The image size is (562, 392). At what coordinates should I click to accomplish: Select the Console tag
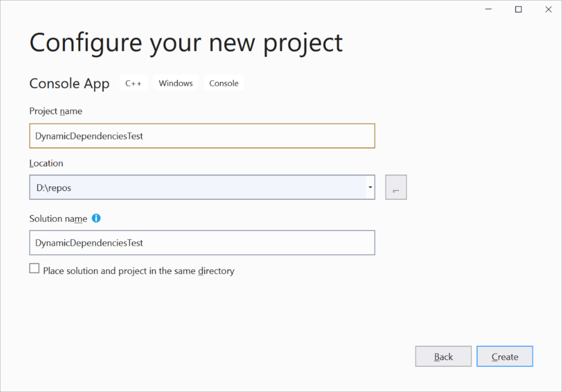pyautogui.click(x=224, y=83)
